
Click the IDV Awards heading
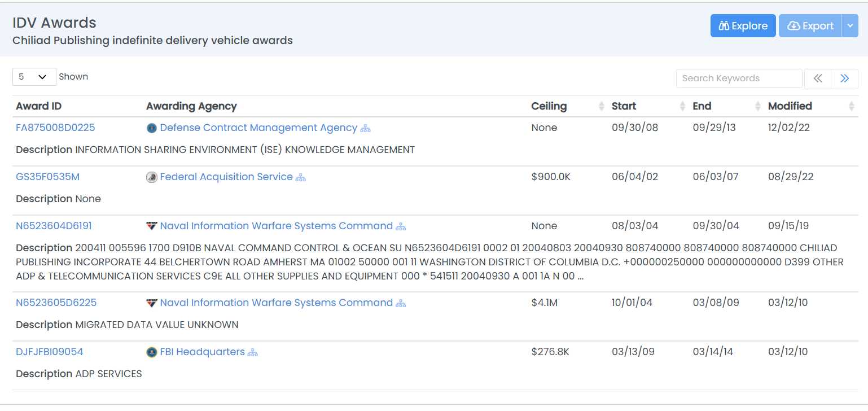54,23
